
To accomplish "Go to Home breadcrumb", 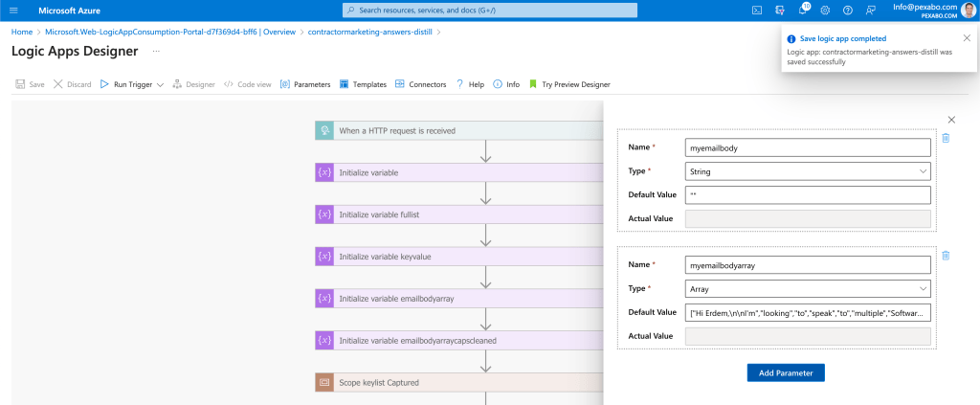I will (x=22, y=32).
